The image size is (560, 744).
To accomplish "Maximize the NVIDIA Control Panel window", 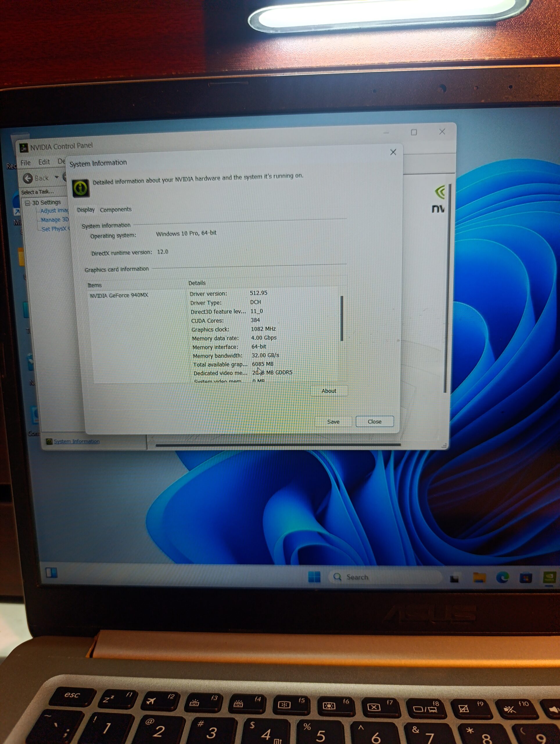I will (414, 133).
